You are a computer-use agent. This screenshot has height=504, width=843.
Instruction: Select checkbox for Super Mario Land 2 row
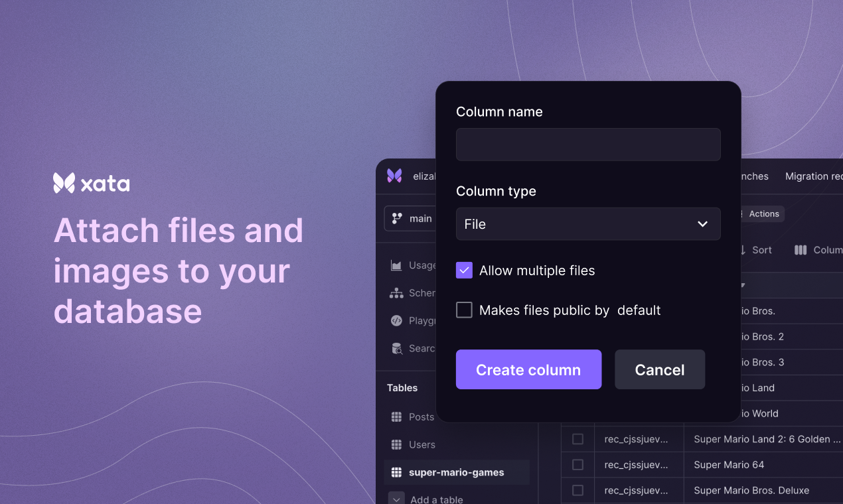coord(577,439)
